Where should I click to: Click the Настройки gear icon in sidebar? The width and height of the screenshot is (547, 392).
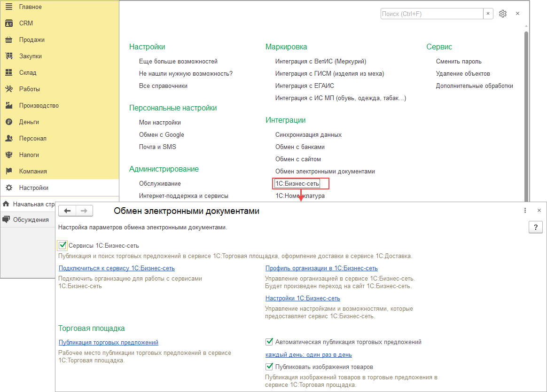pyautogui.click(x=9, y=188)
